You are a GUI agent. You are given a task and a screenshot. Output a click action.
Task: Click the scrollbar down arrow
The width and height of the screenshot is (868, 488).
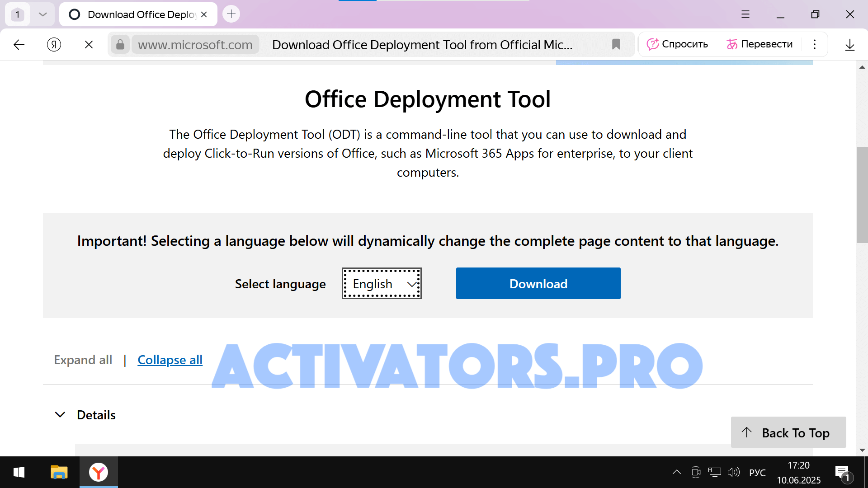coord(862,450)
